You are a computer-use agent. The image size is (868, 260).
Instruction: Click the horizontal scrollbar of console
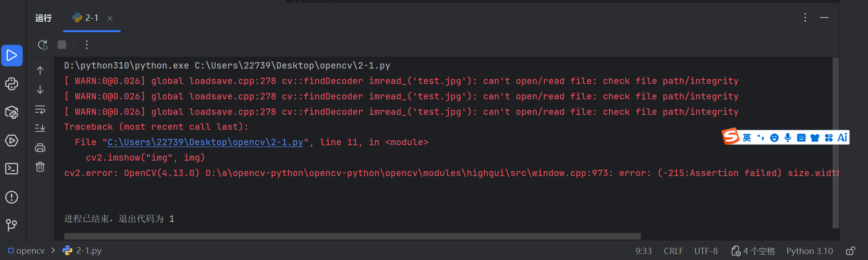[352, 236]
